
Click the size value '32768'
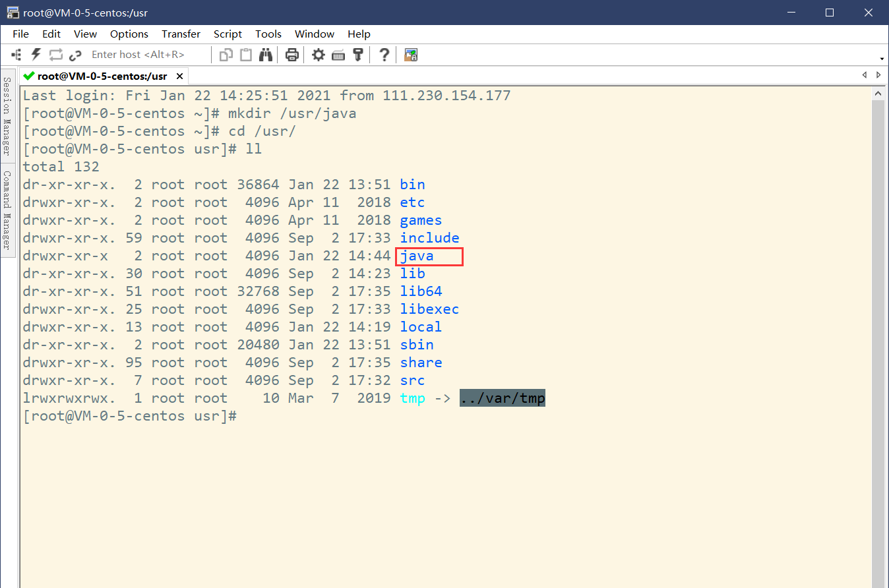pos(259,291)
